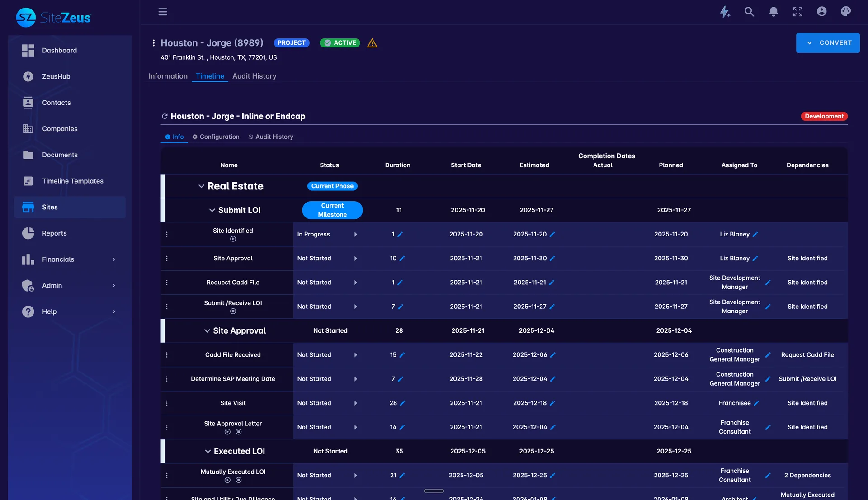Collapse the Real Estate phase
This screenshot has height=500, width=868.
click(201, 186)
